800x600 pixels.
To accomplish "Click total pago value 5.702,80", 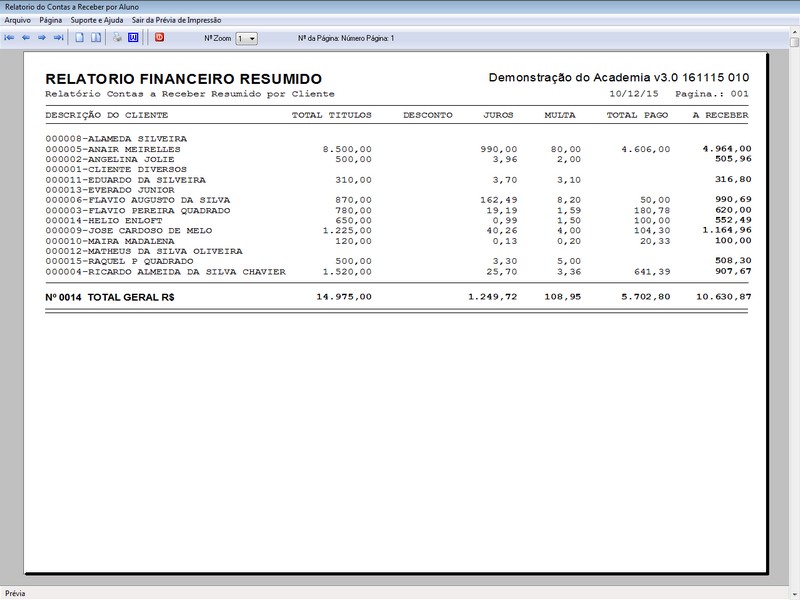I will point(645,297).
